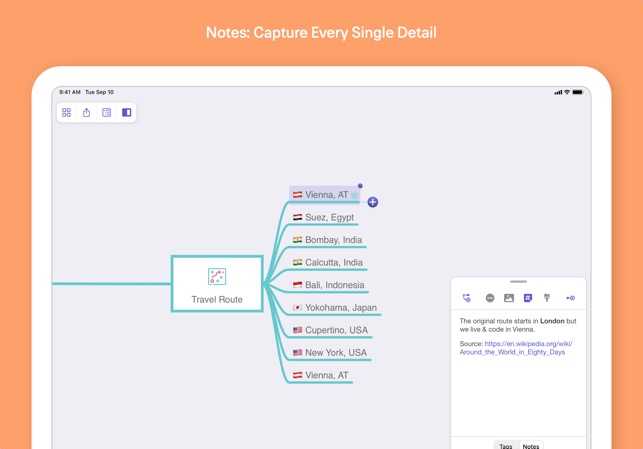The height and width of the screenshot is (449, 643).
Task: Click the India flag on Bombay node
Action: point(297,240)
